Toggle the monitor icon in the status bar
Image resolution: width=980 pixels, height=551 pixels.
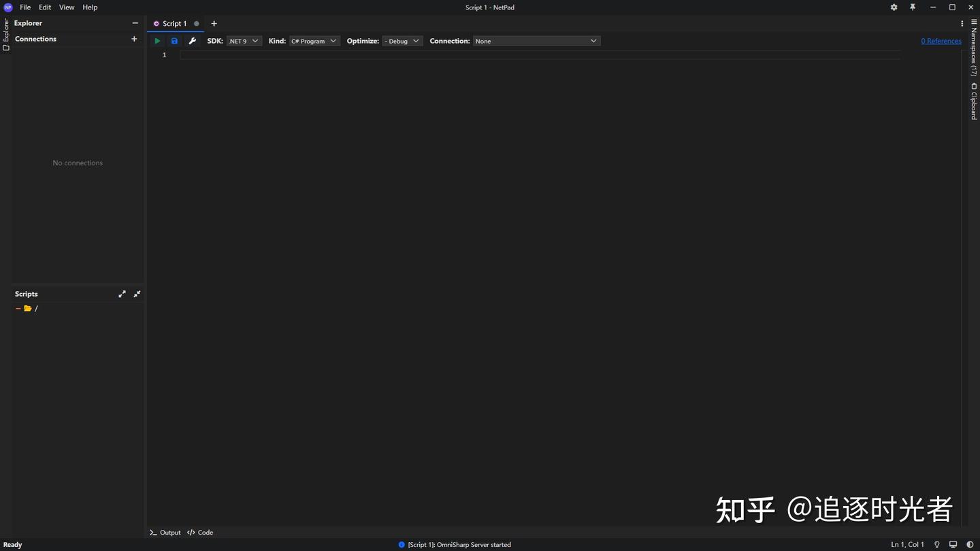[x=953, y=544]
